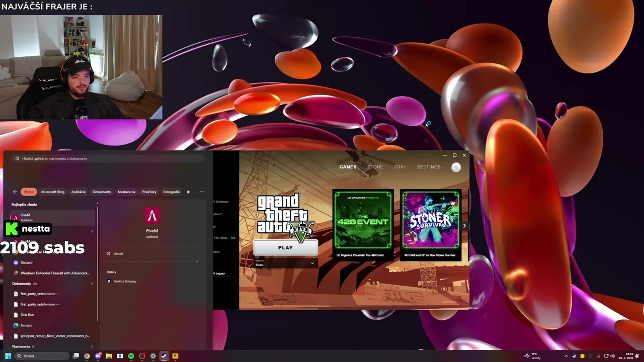The width and height of the screenshot is (644, 362).
Task: Open the Discord search result
Action: [x=52, y=262]
